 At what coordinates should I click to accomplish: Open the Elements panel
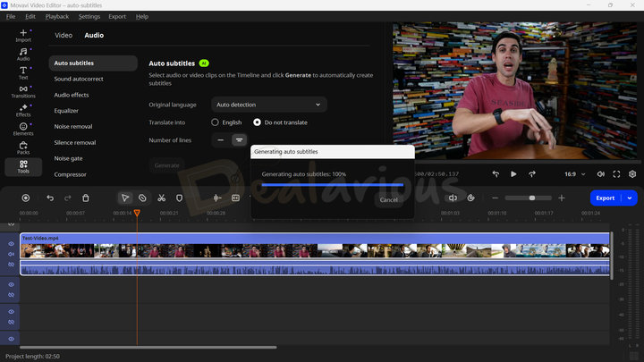click(23, 128)
